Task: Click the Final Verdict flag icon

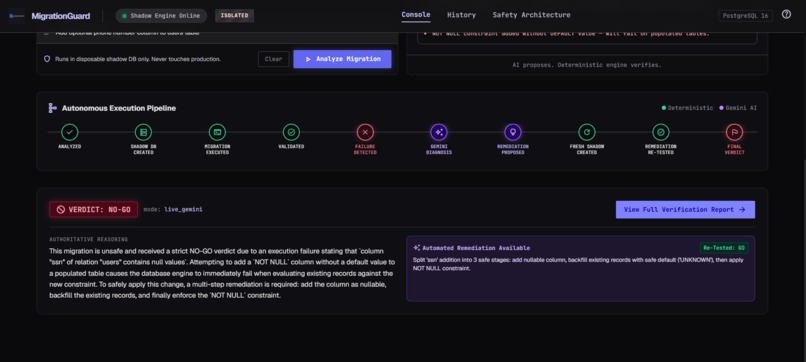Action: (734, 132)
